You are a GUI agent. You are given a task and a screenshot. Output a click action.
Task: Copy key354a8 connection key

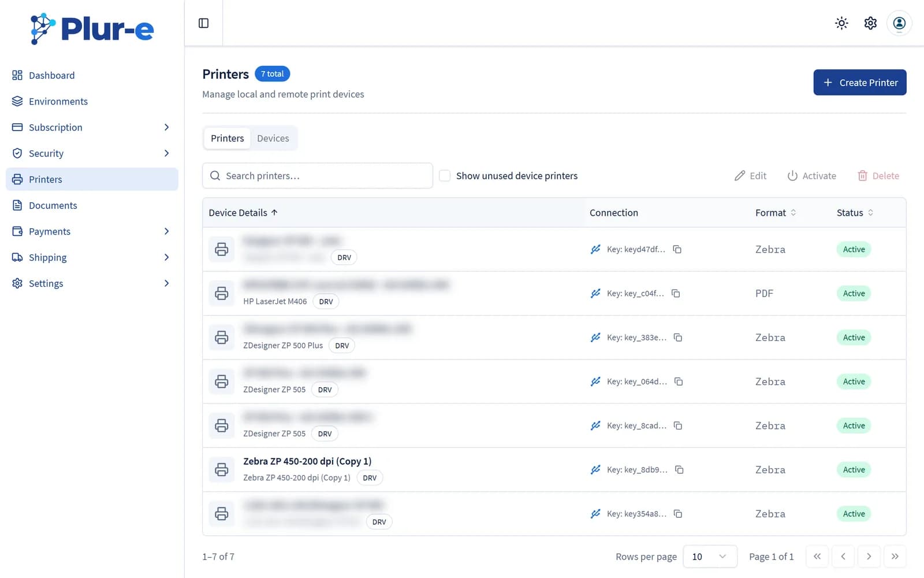tap(678, 514)
